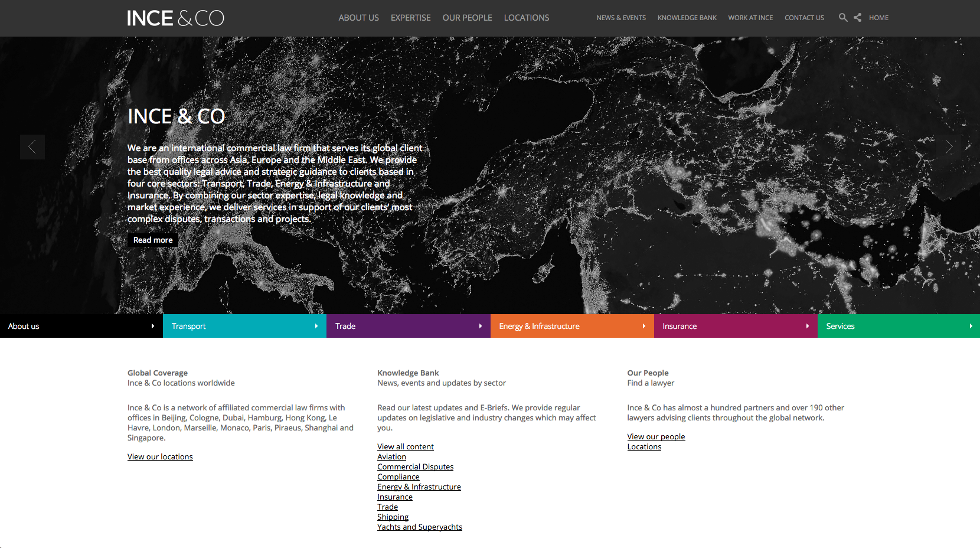
Task: Open the Commercial Disputes link
Action: pyautogui.click(x=415, y=467)
